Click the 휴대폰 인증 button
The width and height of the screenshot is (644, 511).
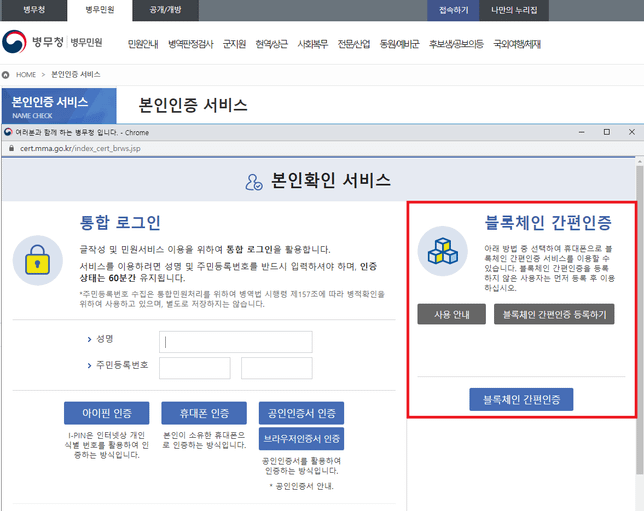(204, 413)
